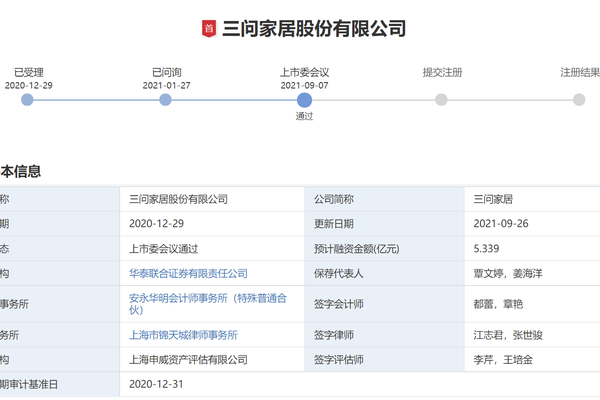
Task: Click the 签字律师 label cell
Action: tap(385, 335)
